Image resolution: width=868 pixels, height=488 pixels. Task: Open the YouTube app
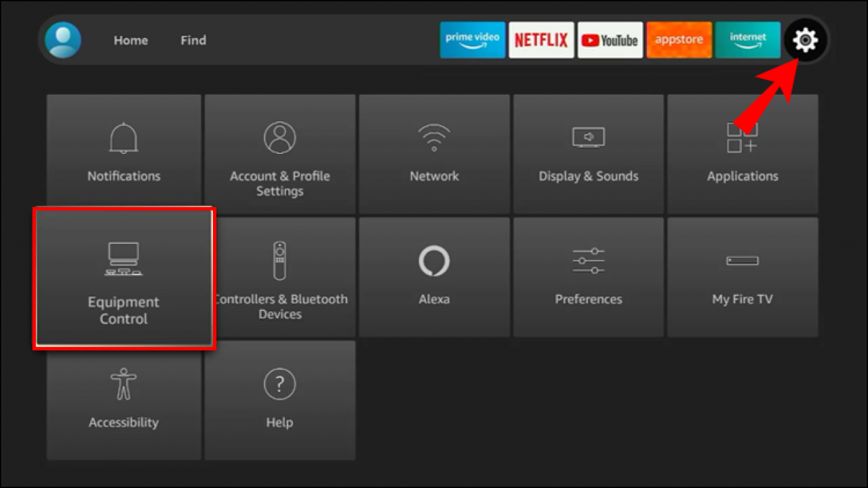point(610,40)
